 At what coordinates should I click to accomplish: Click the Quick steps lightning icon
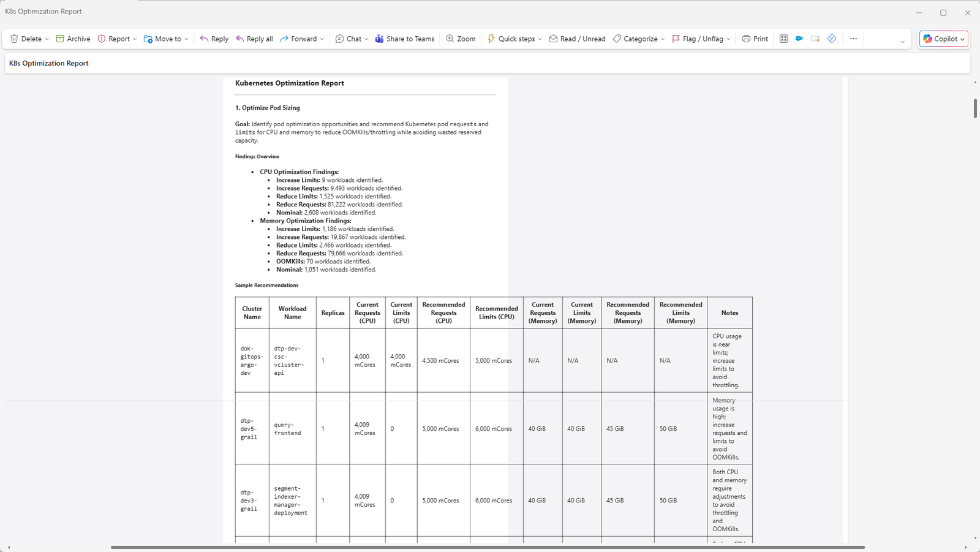point(491,39)
